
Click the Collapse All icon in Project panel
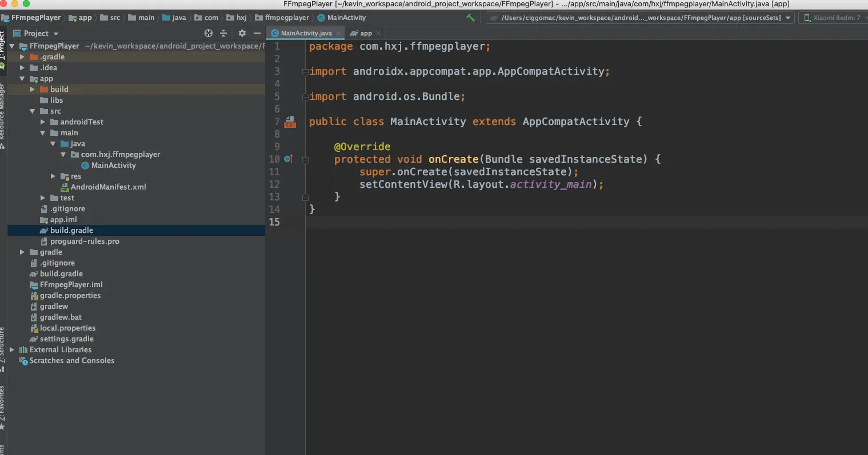pyautogui.click(x=223, y=33)
